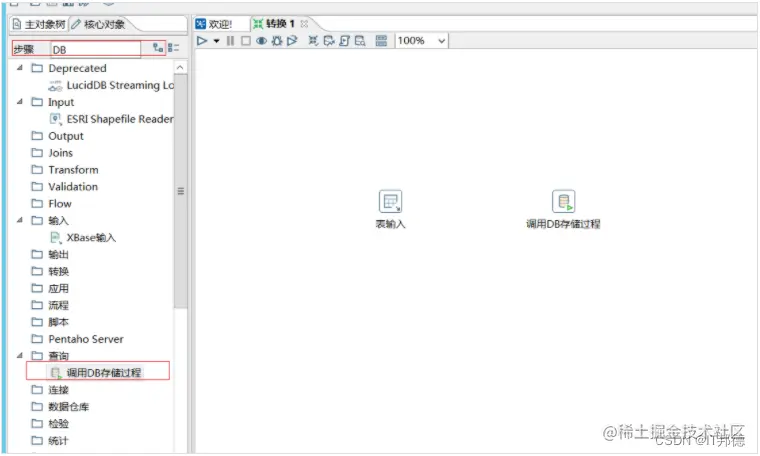Click the step tree vertical scrollbar
The height and width of the screenshot is (456, 760).
[180, 191]
